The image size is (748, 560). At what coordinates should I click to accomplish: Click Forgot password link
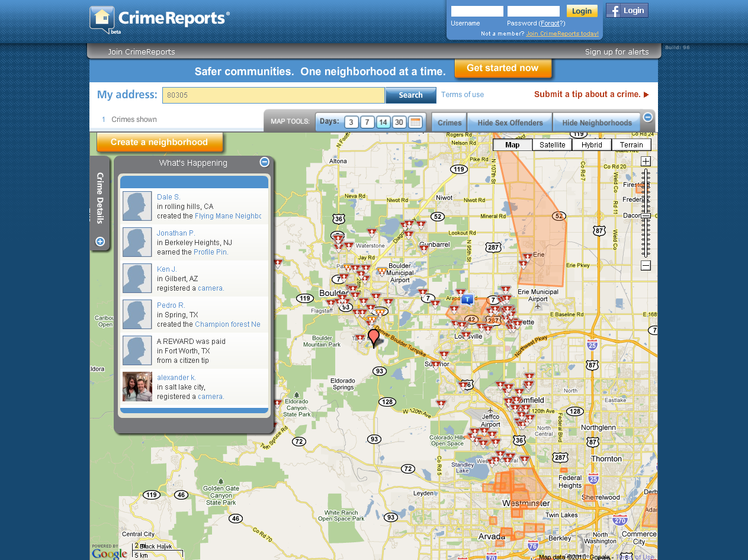tap(550, 23)
